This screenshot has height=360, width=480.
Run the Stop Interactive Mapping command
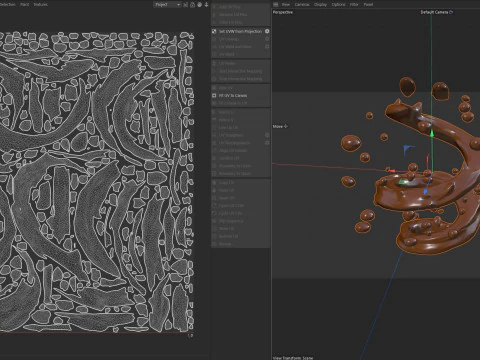click(240, 79)
